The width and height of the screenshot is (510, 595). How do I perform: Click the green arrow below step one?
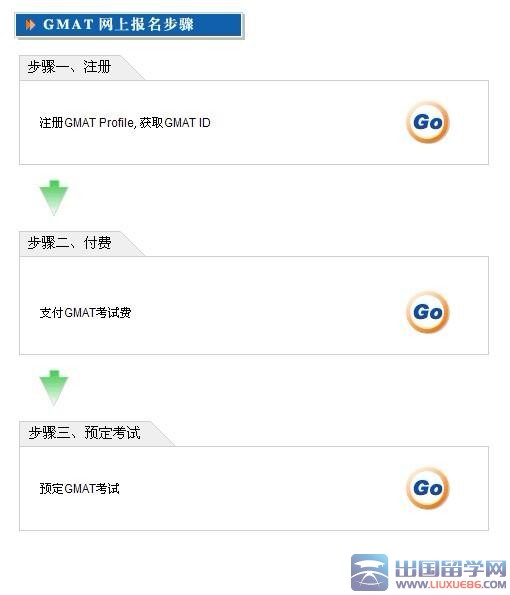[54, 198]
